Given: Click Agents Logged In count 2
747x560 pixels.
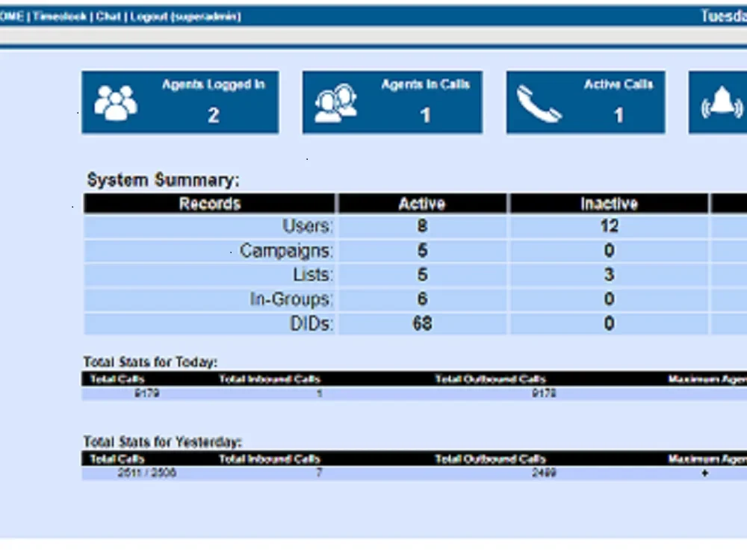Looking at the screenshot, I should [214, 115].
